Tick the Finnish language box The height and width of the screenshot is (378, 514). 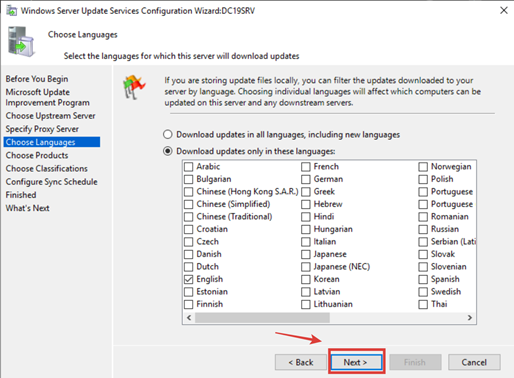pyautogui.click(x=189, y=304)
